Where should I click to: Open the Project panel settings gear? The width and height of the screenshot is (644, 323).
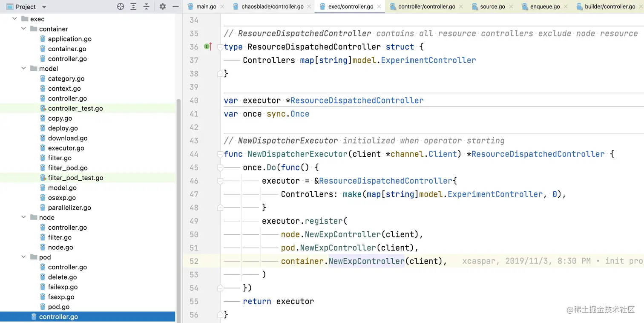[x=162, y=6]
